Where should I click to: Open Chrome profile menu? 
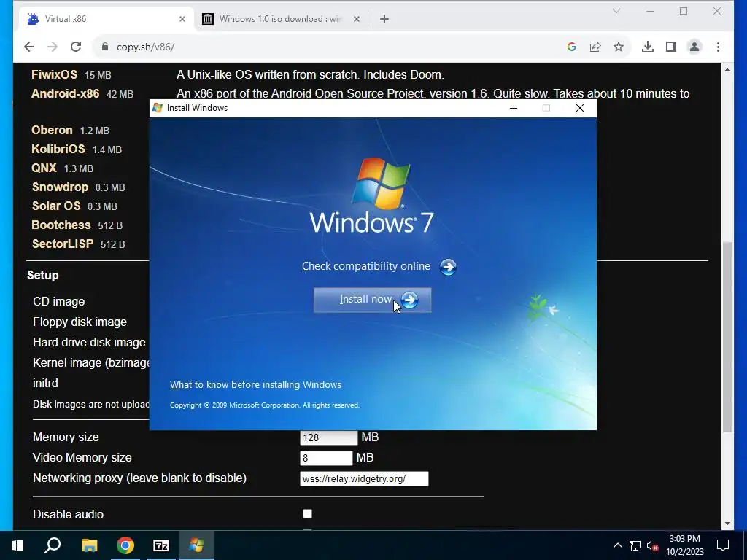[x=694, y=47]
